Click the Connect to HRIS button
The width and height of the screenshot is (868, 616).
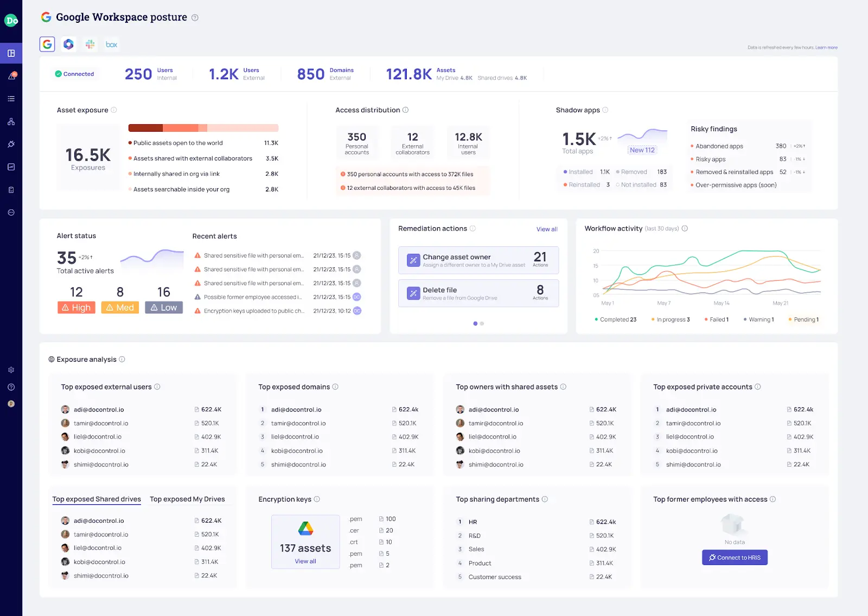point(735,557)
